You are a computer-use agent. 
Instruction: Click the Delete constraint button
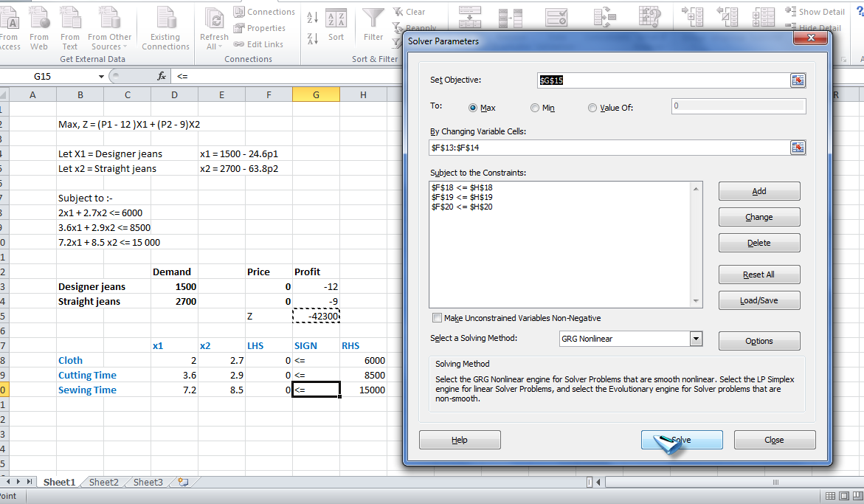click(x=758, y=243)
